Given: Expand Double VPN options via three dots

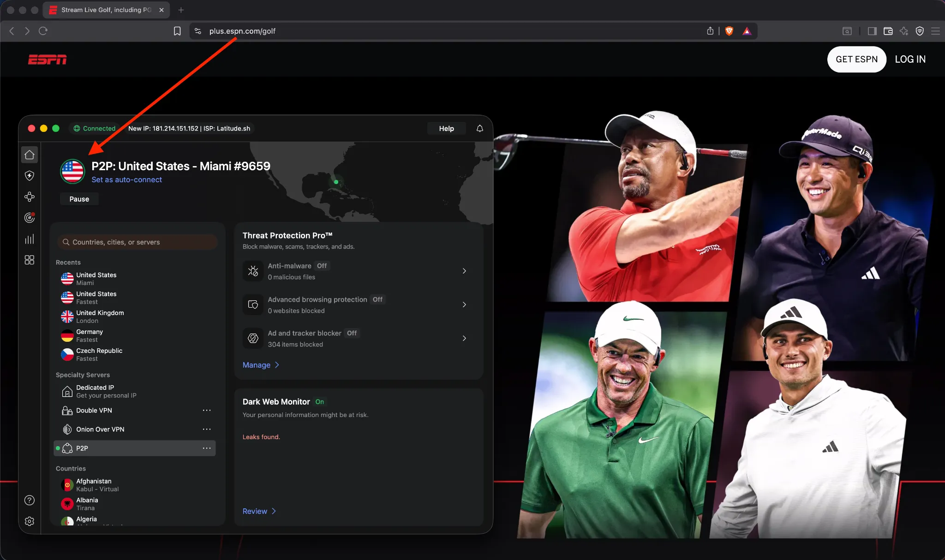Looking at the screenshot, I should tap(207, 410).
